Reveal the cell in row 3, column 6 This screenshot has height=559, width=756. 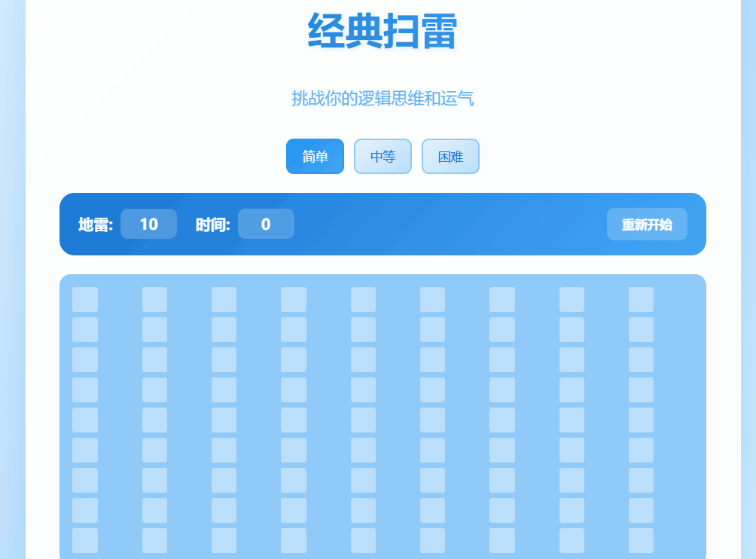point(432,360)
